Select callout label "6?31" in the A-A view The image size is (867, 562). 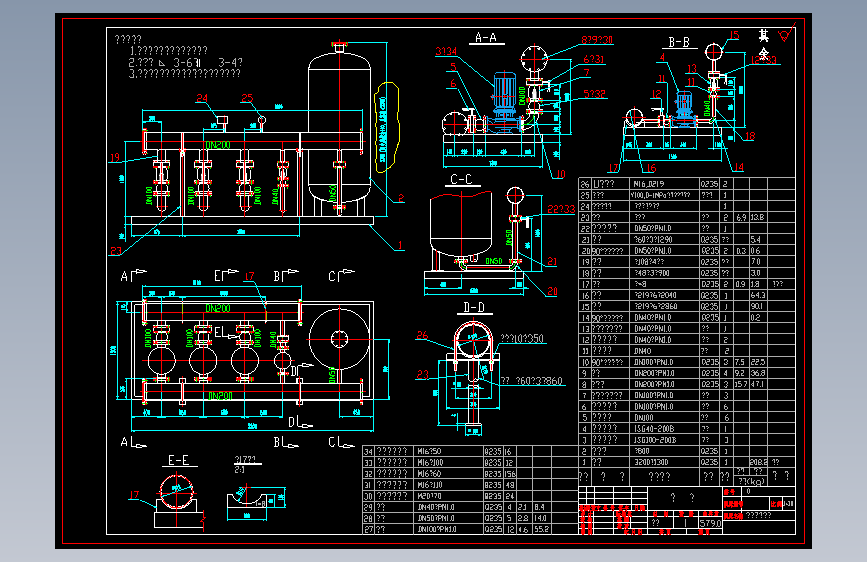coord(594,59)
